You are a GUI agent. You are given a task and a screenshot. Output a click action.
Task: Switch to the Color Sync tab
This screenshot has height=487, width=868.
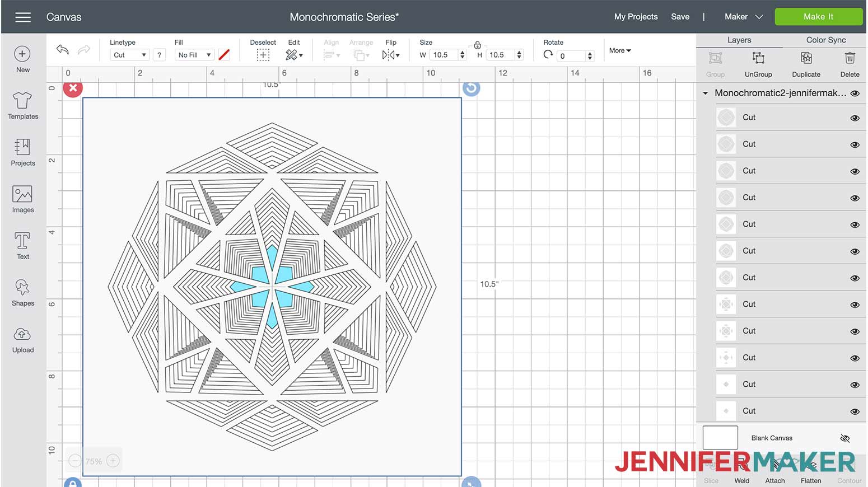pyautogui.click(x=825, y=40)
